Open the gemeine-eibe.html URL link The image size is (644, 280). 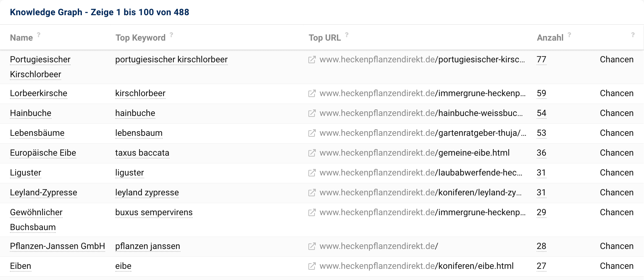[414, 153]
